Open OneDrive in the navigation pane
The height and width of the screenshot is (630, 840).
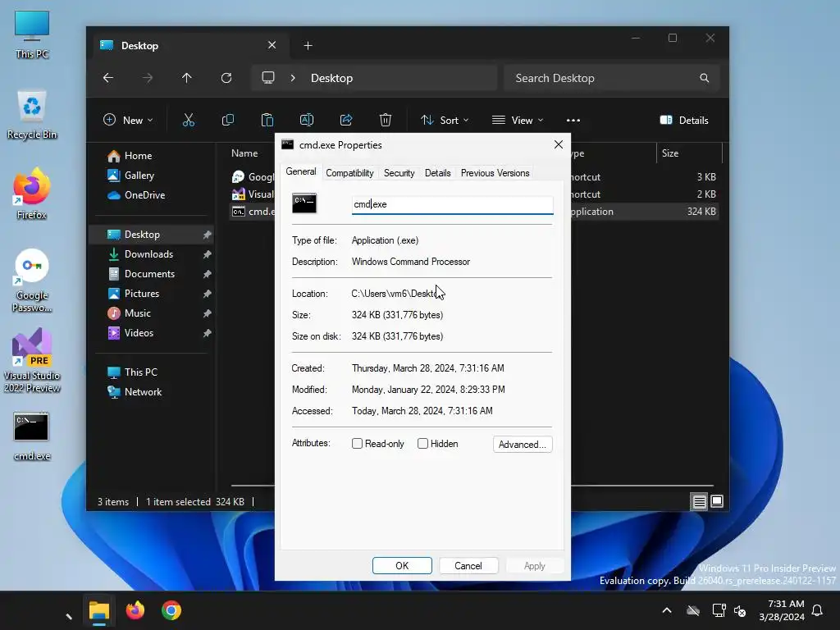pyautogui.click(x=136, y=195)
